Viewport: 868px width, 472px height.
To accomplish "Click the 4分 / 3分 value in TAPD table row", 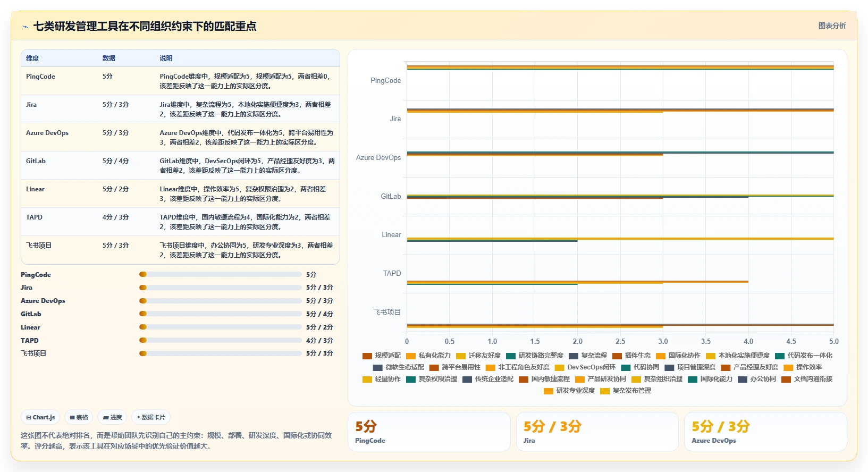I will pos(116,217).
